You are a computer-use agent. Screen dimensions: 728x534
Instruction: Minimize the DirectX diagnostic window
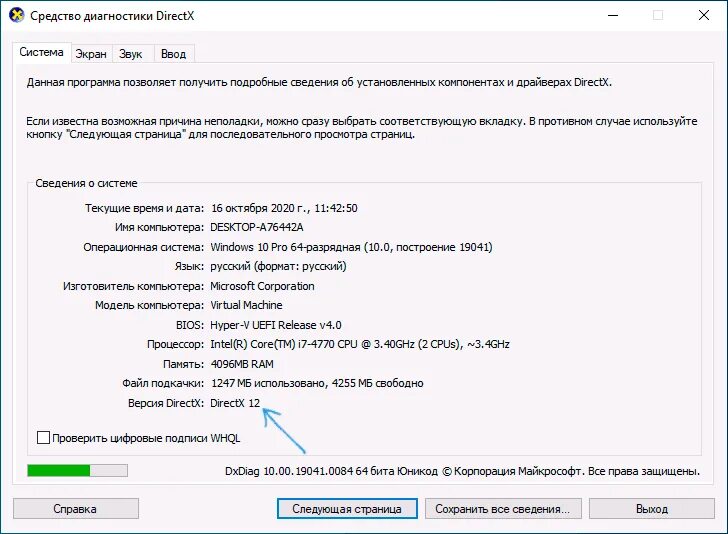tap(613, 15)
